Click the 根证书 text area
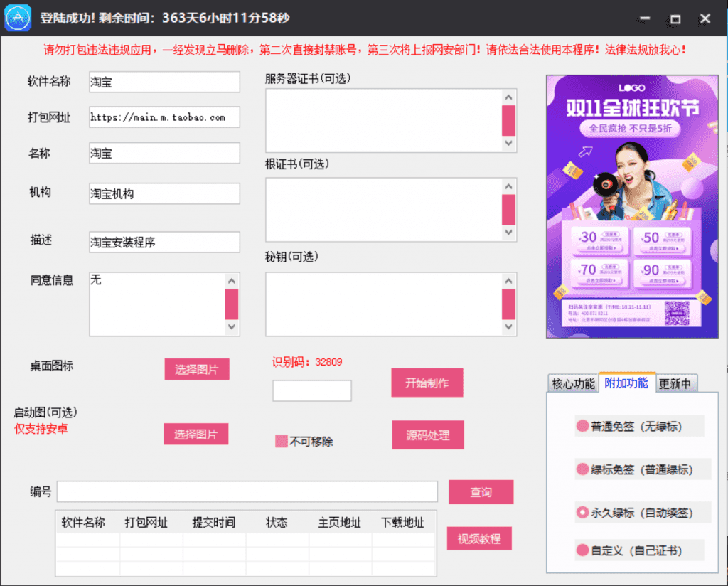The image size is (728, 586). (383, 210)
